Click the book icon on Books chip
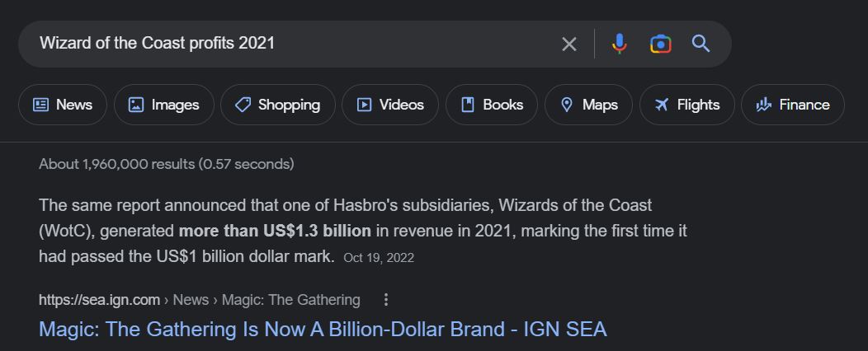The height and width of the screenshot is (351, 868). point(468,105)
